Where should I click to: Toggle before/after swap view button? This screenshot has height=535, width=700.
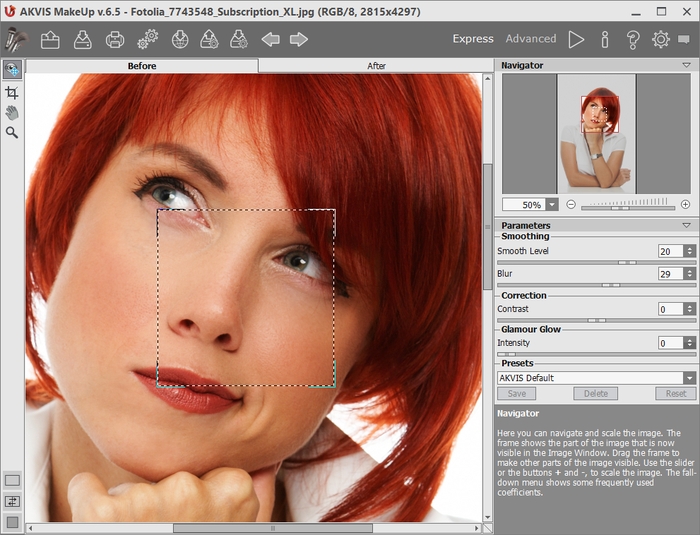coord(12,502)
